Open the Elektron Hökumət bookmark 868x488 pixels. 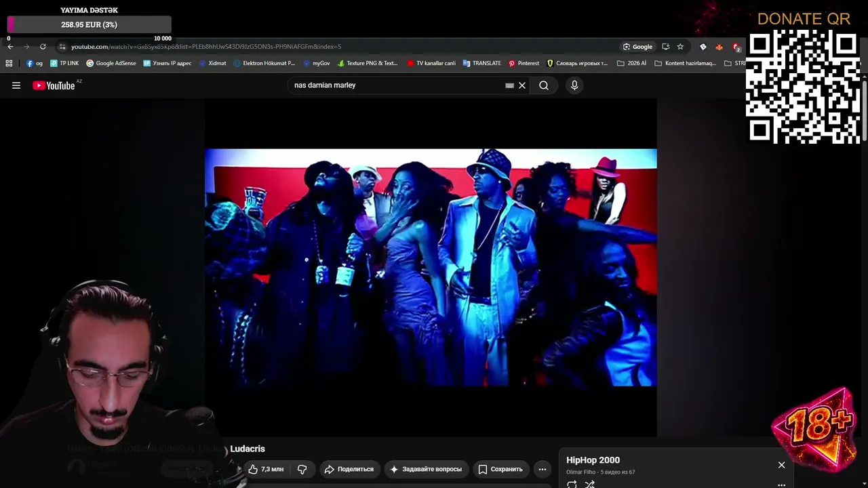[x=264, y=63]
